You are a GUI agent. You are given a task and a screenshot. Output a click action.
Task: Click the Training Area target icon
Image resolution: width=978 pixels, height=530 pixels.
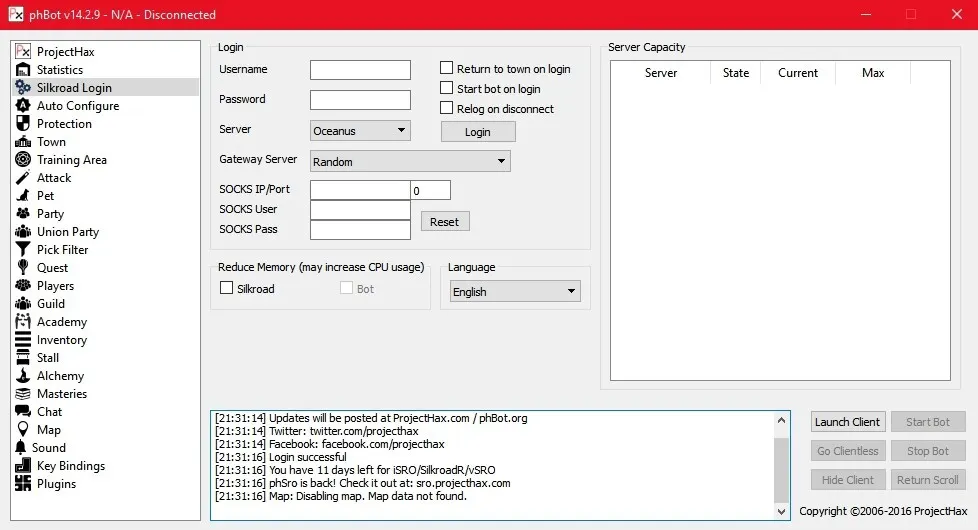pyautogui.click(x=23, y=160)
